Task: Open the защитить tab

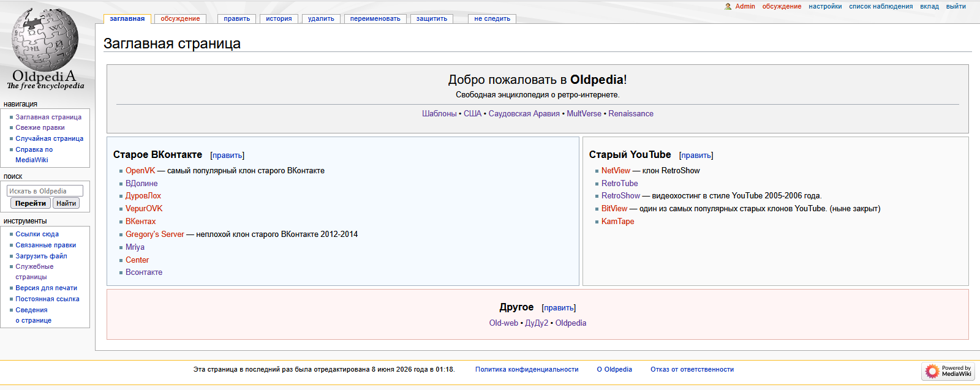Action: [432, 19]
